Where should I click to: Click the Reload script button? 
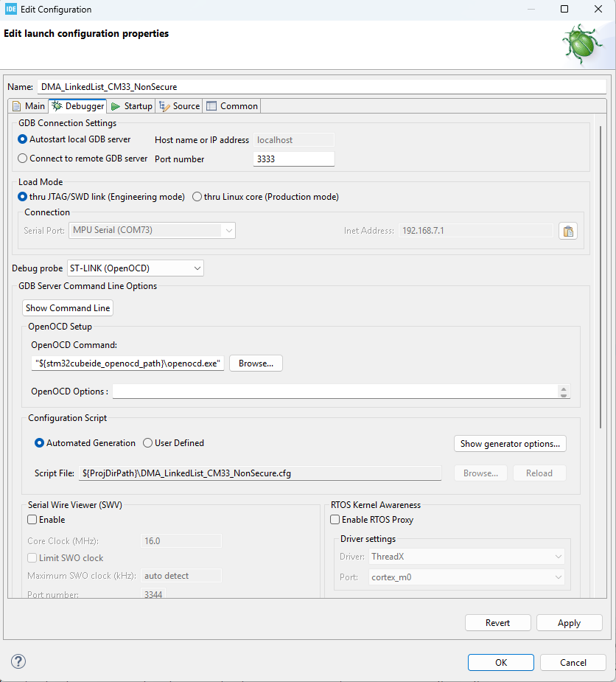[x=539, y=473]
